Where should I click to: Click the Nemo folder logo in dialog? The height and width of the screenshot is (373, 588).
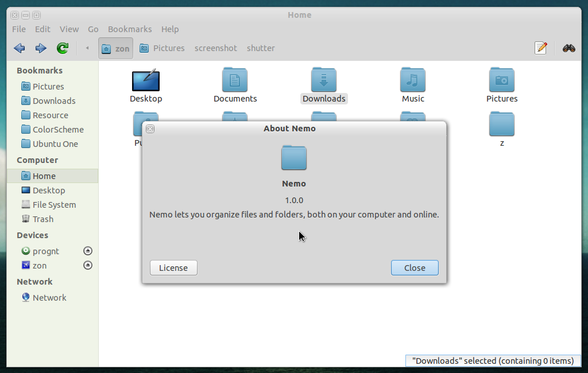pyautogui.click(x=294, y=157)
